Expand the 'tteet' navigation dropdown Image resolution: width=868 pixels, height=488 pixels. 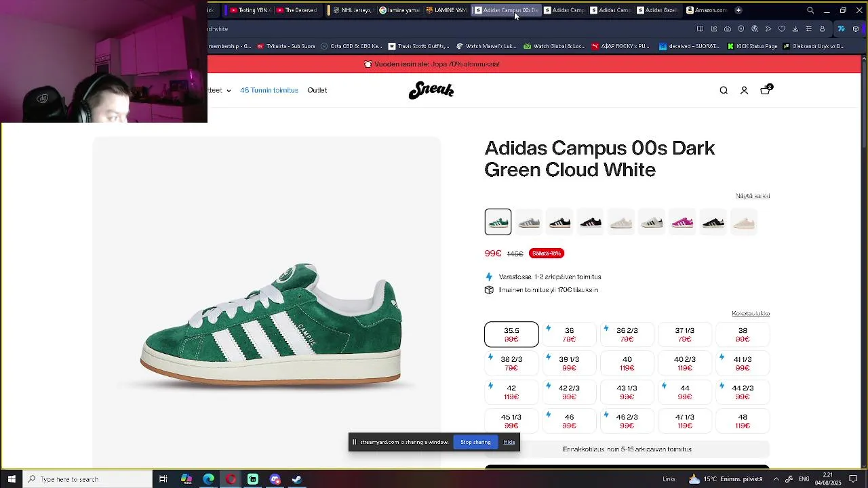[220, 90]
